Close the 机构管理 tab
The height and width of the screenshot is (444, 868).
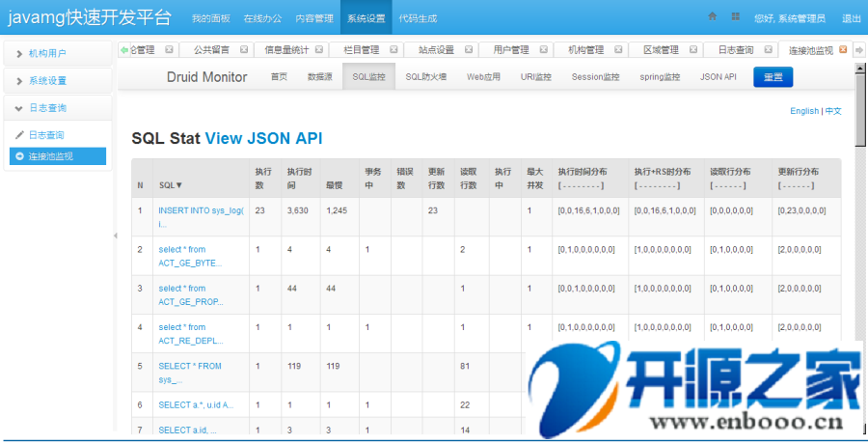pos(618,50)
